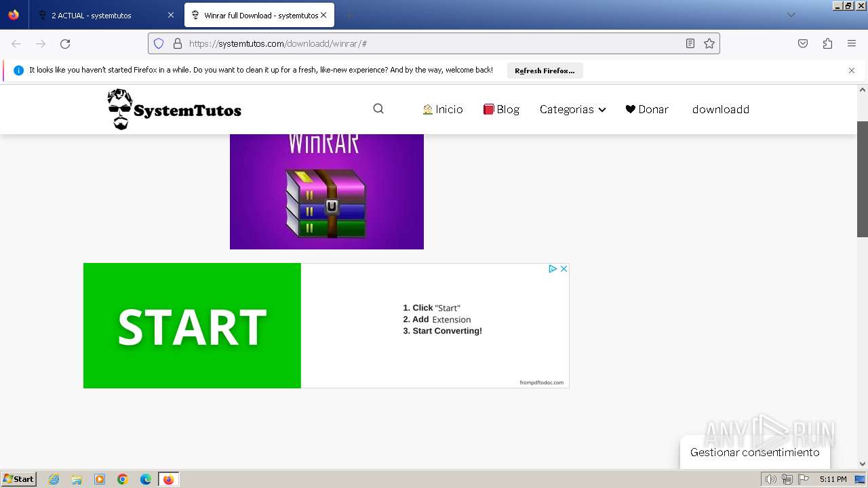
Task: Click the show desktop tray icon
Action: point(860,479)
